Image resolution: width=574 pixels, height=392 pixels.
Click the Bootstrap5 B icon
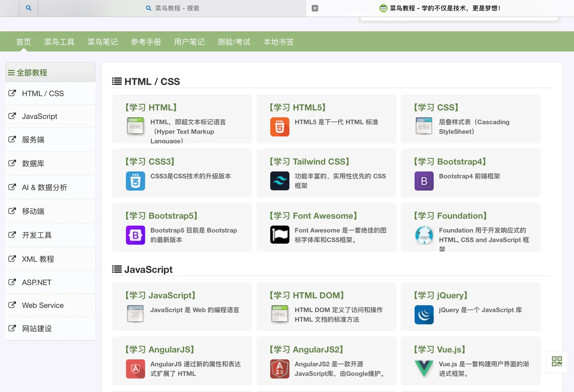[x=135, y=235]
